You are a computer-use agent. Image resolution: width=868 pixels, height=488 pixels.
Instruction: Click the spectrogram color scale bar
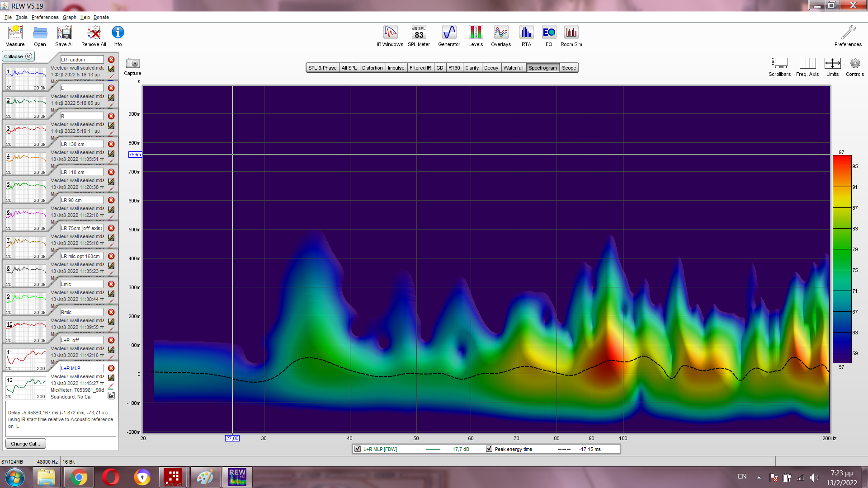coord(842,260)
